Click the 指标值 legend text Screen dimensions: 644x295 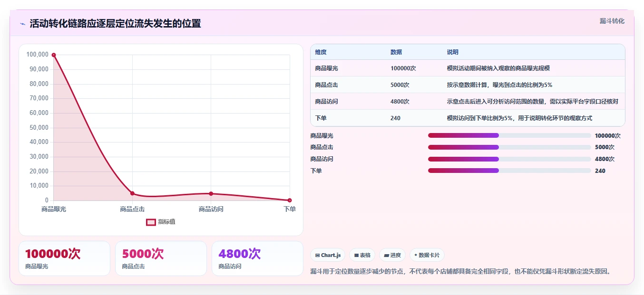(167, 222)
